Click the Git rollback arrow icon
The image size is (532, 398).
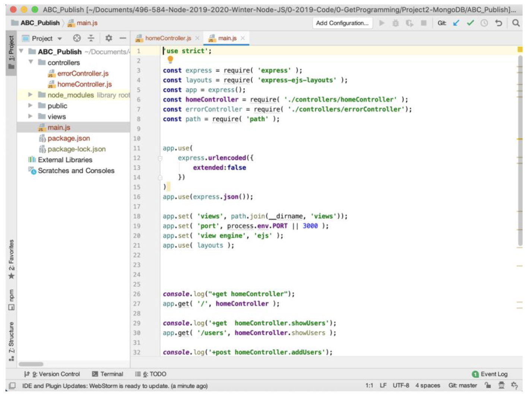click(498, 23)
